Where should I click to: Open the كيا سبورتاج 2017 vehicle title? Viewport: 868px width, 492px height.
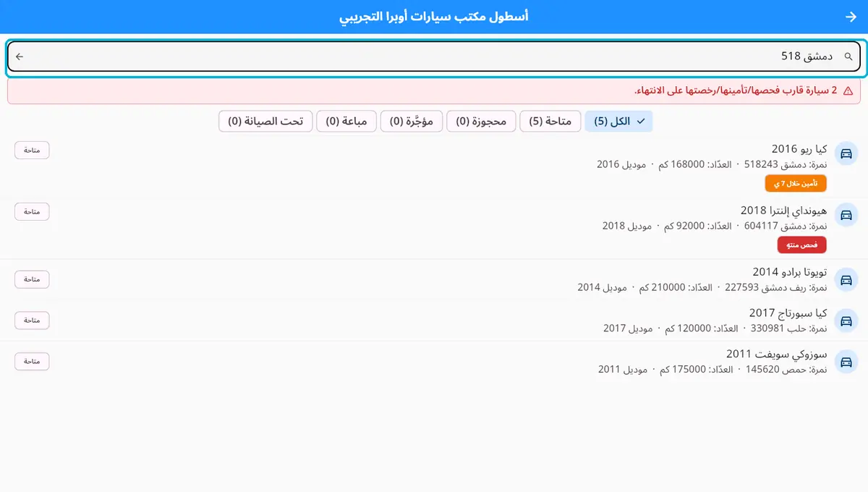[x=788, y=313]
